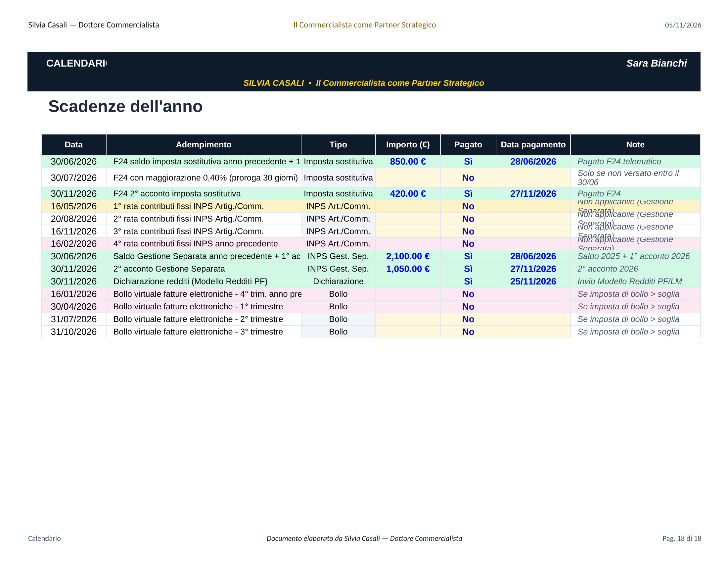
Task: Select the 'Data pagamento' column header
Action: point(533,144)
